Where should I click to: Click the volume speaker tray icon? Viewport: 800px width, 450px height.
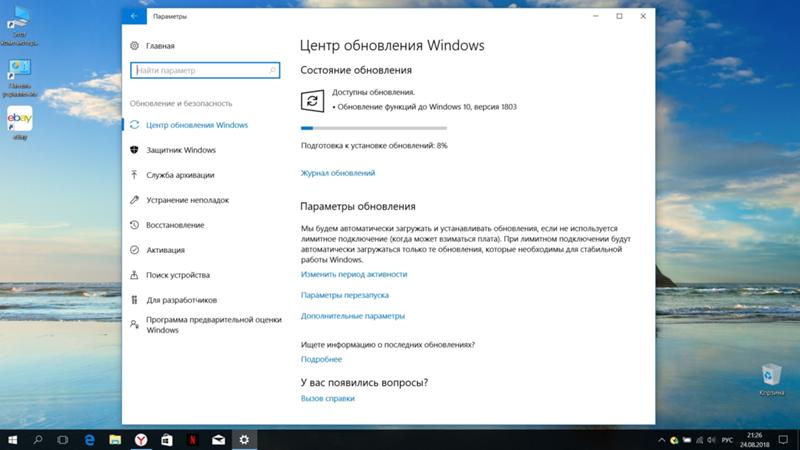712,440
